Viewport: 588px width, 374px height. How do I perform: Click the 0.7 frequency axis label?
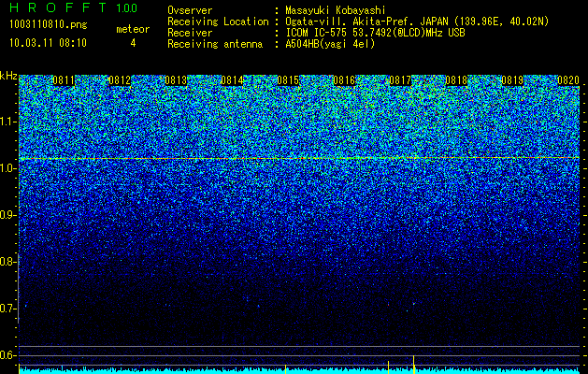coord(8,309)
